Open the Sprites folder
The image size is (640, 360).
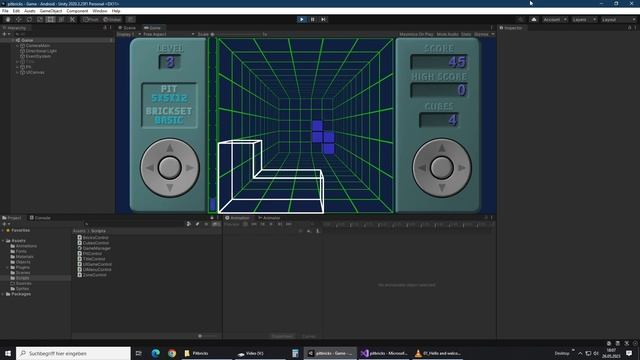(20, 289)
